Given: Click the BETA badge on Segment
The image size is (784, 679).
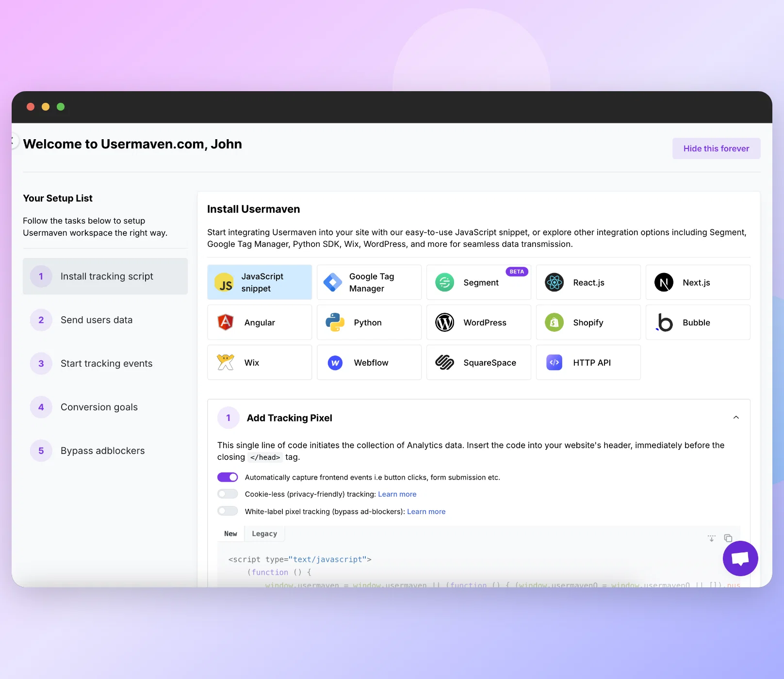Looking at the screenshot, I should (517, 272).
